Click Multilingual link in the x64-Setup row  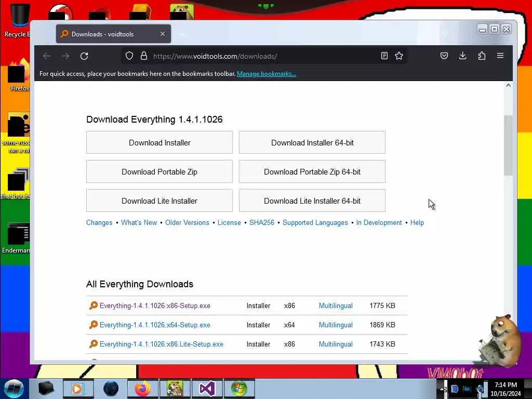336,325
